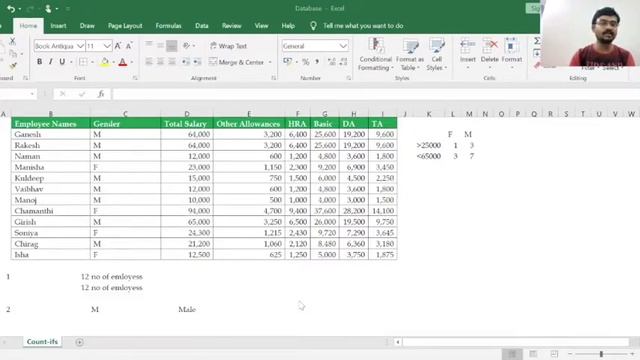640x360 pixels.
Task: Click Center align icon
Action: (x=160, y=62)
